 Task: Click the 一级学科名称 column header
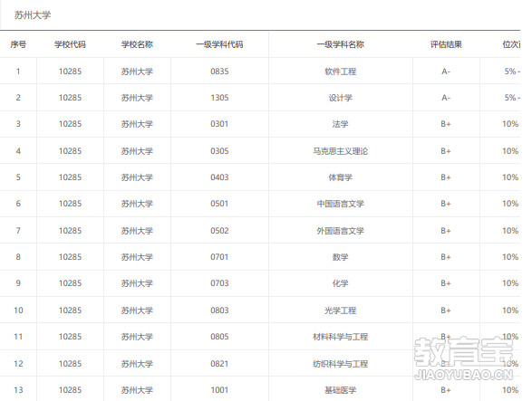click(x=340, y=44)
